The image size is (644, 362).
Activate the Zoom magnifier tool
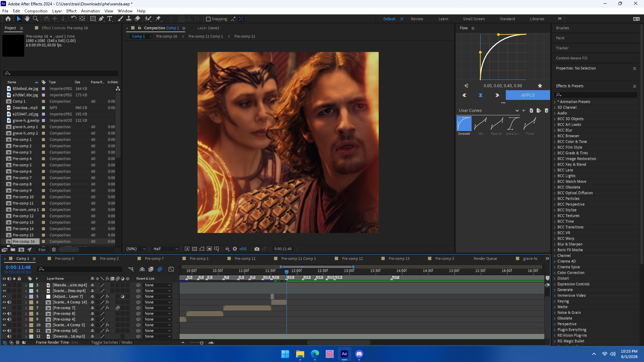click(35, 19)
